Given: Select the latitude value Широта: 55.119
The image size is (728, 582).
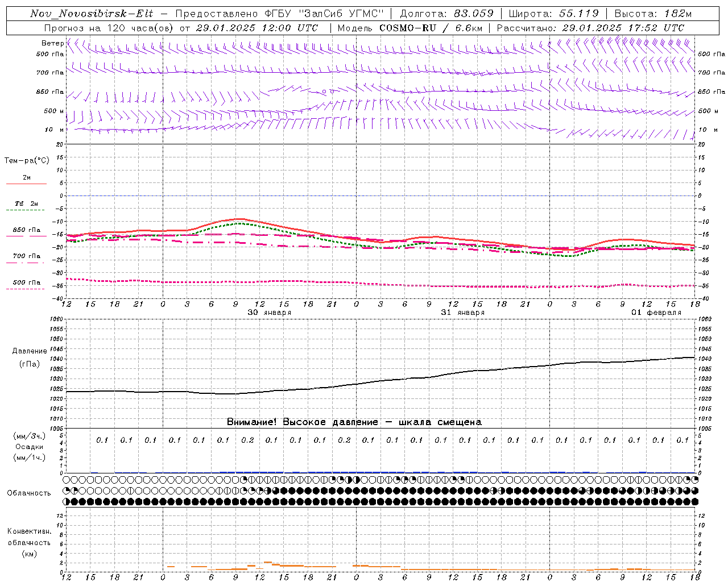Looking at the screenshot, I should pos(553,14).
